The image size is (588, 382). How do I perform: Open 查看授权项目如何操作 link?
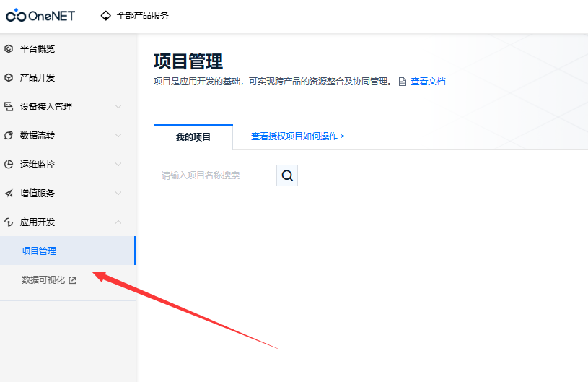[297, 136]
